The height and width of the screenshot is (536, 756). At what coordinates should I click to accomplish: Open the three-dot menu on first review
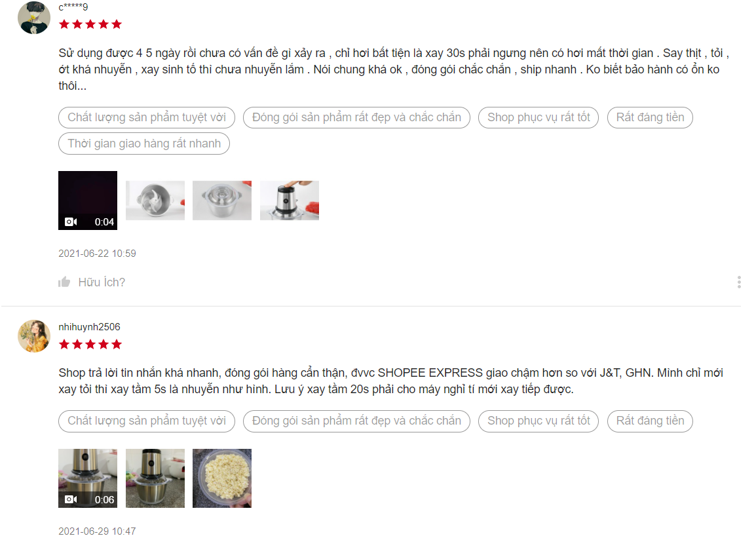click(739, 282)
